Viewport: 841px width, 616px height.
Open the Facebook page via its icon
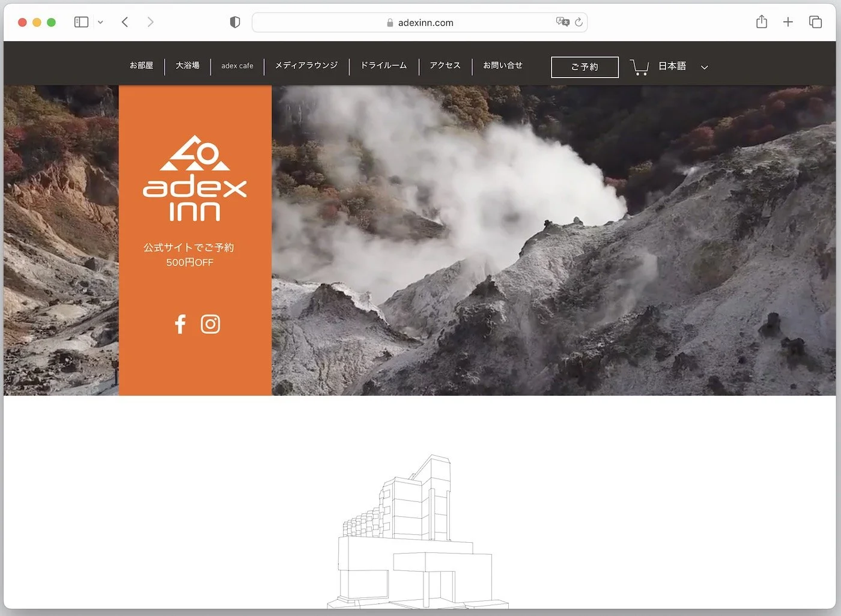pyautogui.click(x=180, y=324)
